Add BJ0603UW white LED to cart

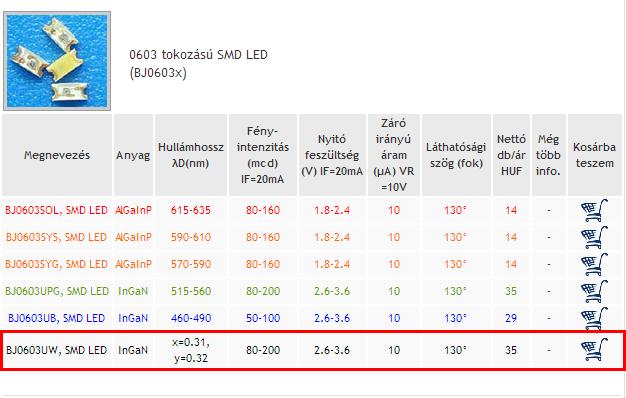click(594, 350)
